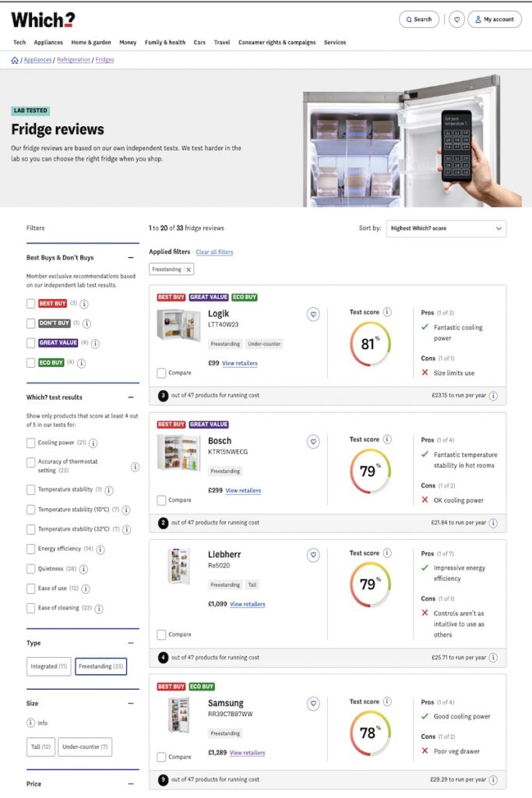Click the Search button

tap(419, 19)
